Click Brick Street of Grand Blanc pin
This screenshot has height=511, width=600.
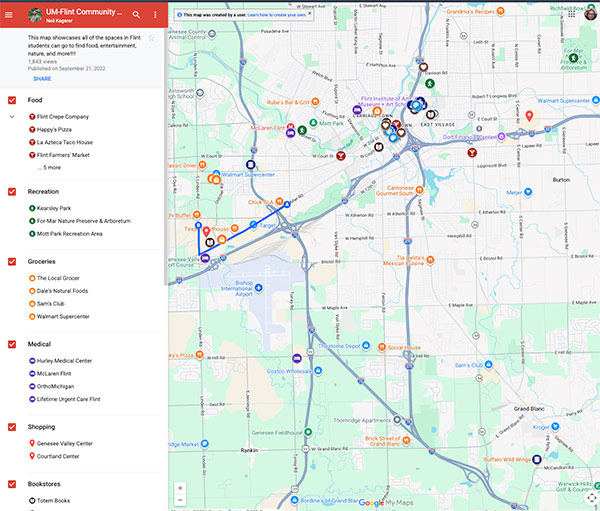tap(406, 441)
